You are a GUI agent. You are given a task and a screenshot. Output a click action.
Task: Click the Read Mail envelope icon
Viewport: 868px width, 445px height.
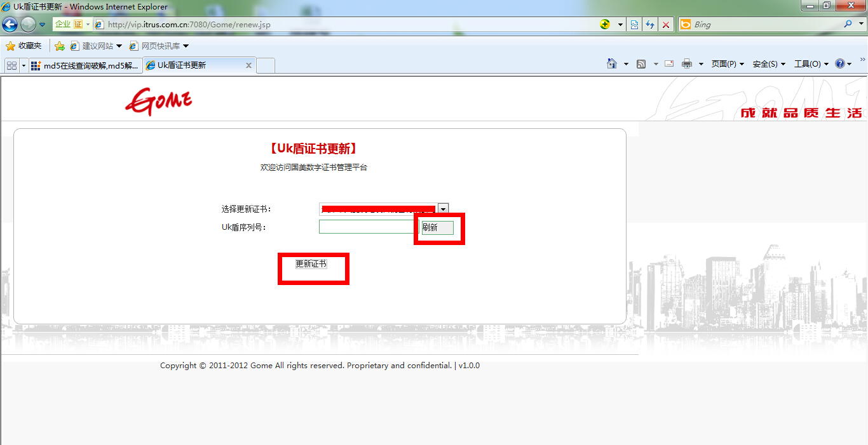(669, 63)
